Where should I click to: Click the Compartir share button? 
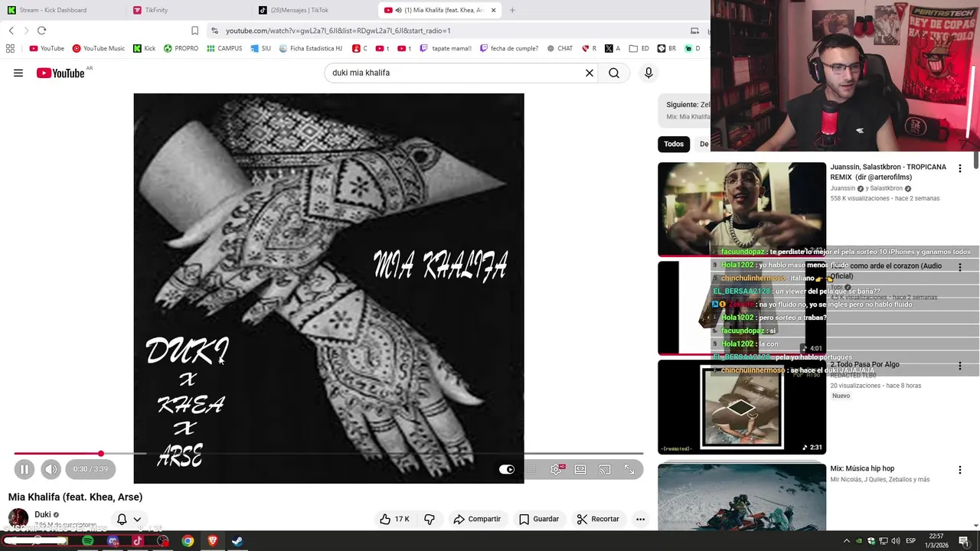(477, 519)
